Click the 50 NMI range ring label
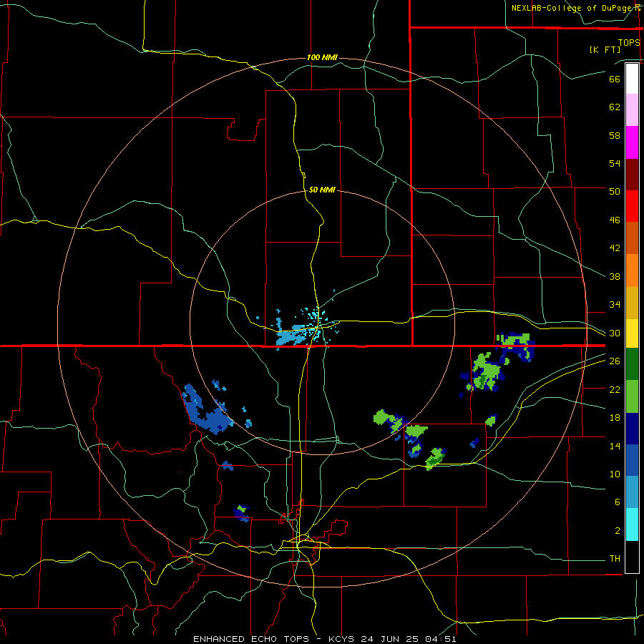This screenshot has width=644, height=644. point(322,190)
